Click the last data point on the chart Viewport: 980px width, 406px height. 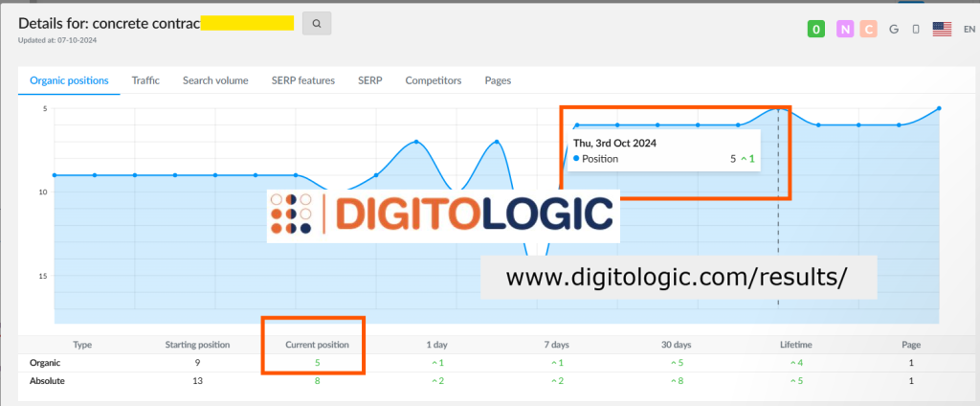click(x=939, y=108)
